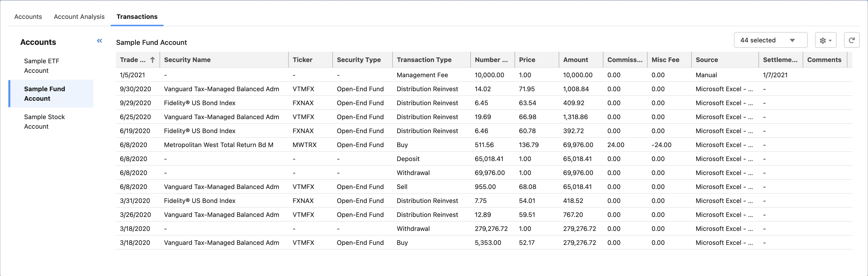The height and width of the screenshot is (276, 868).
Task: Open the '44 selected' columns dropdown
Action: click(770, 40)
